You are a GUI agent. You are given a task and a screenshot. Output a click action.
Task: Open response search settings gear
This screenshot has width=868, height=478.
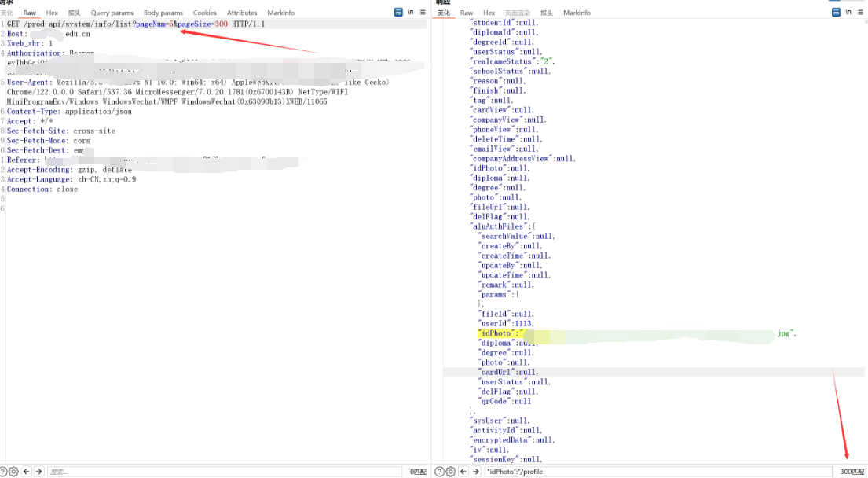450,472
